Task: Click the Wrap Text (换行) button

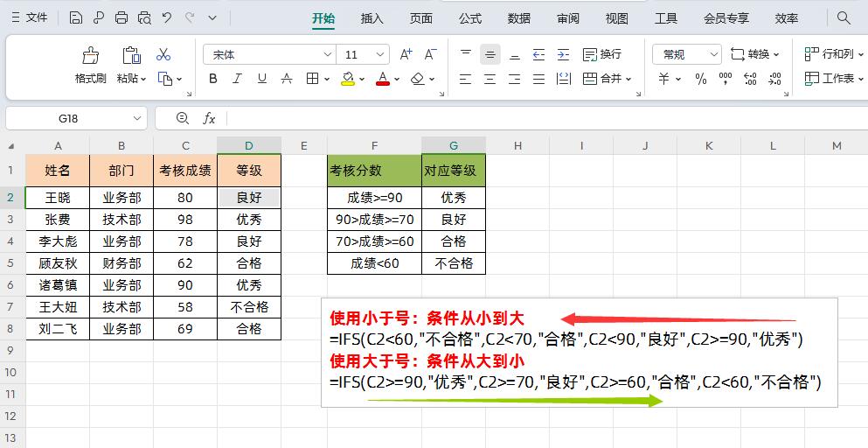Action: pos(601,54)
